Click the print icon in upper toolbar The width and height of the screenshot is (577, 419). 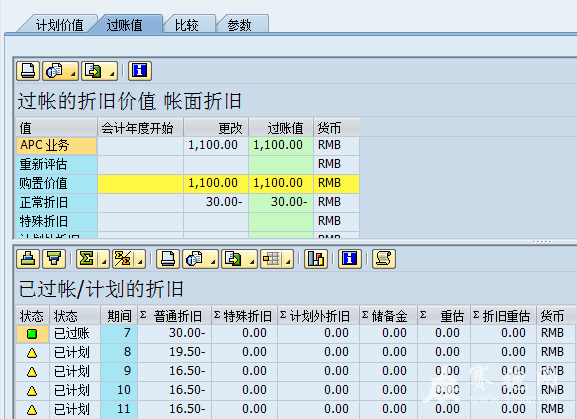coord(28,71)
